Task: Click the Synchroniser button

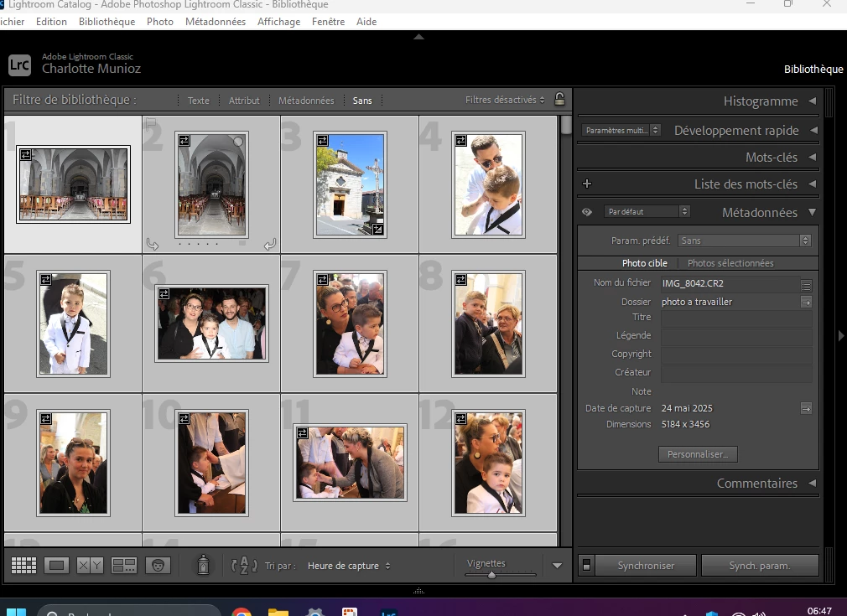Action: [x=646, y=565]
